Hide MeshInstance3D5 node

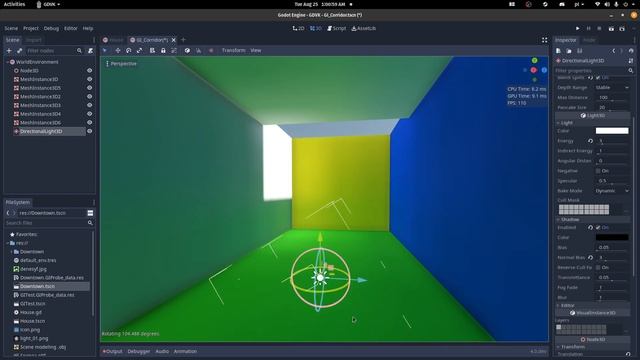coord(89,88)
